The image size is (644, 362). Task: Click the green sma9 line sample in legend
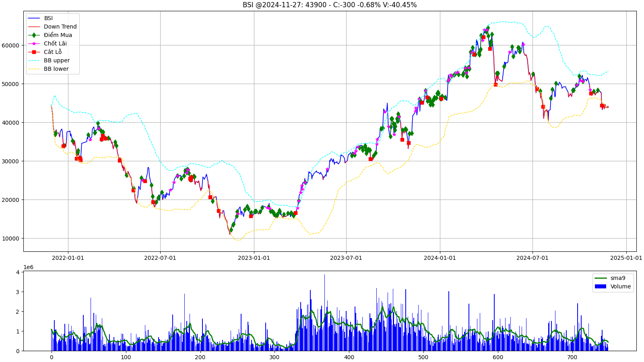600,278
